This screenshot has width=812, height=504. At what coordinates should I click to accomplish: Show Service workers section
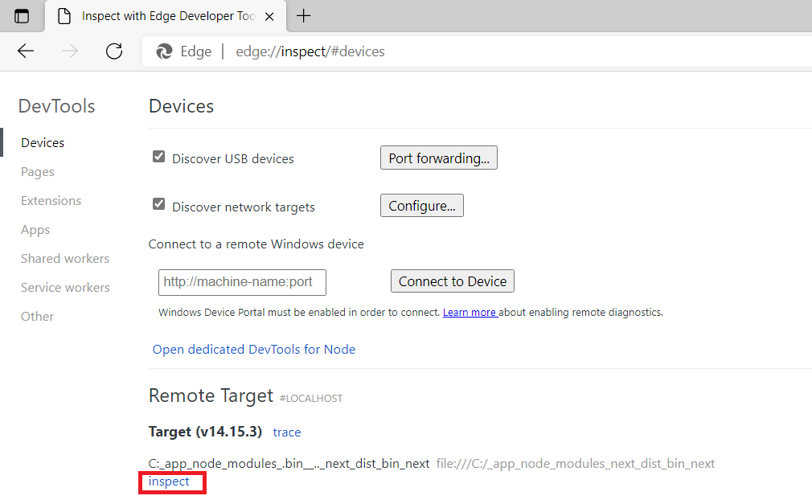click(65, 288)
